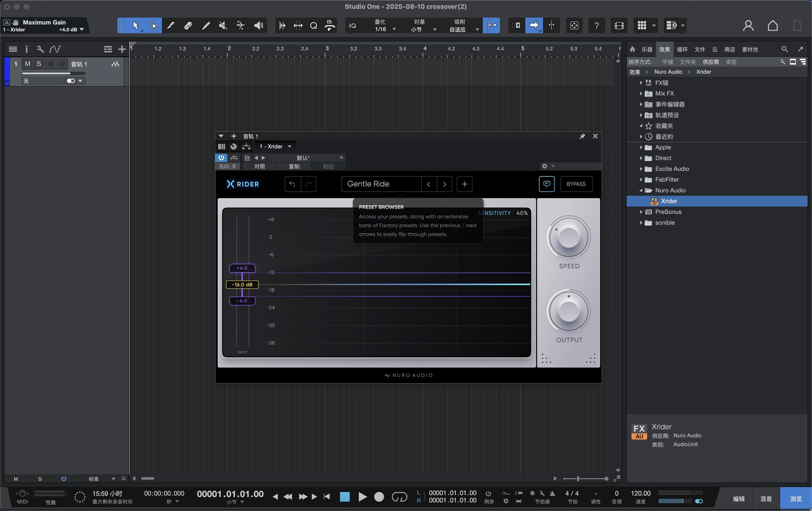This screenshot has width=812, height=511.
Task: Toggle Xrider plugin power button
Action: click(221, 158)
